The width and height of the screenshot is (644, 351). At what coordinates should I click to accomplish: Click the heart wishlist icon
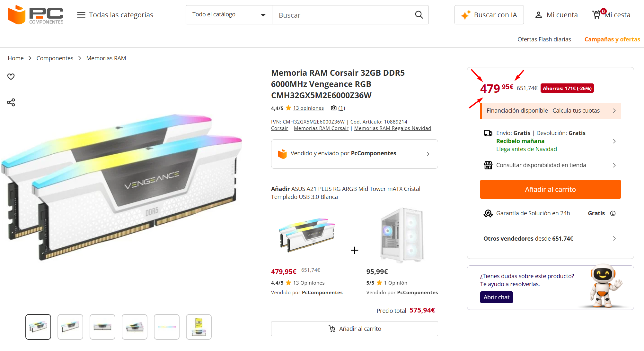[x=11, y=77]
